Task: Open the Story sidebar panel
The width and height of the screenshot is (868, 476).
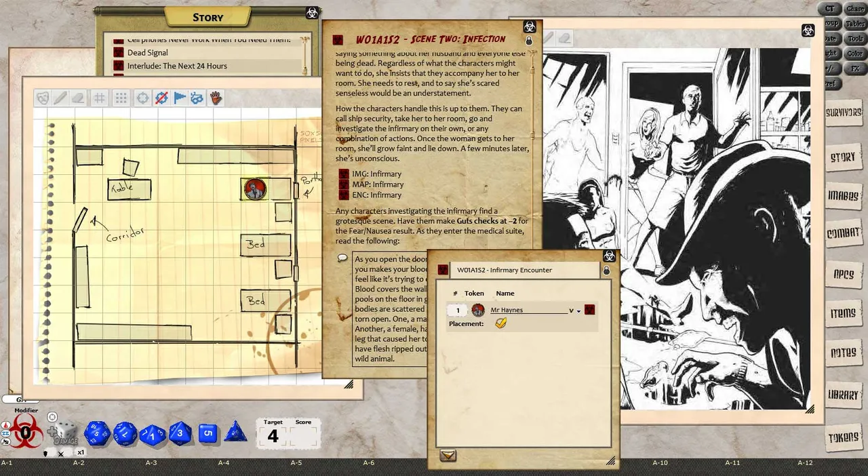Action: pos(844,157)
